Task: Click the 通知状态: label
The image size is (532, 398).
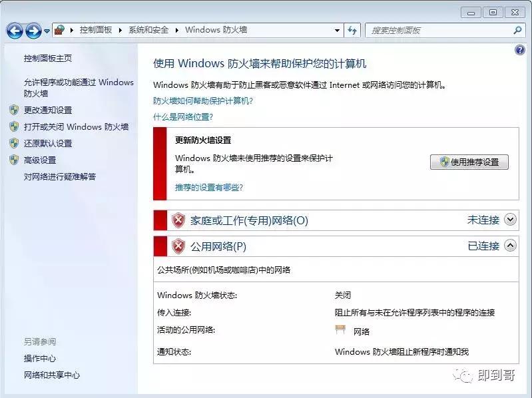Action: (x=174, y=352)
